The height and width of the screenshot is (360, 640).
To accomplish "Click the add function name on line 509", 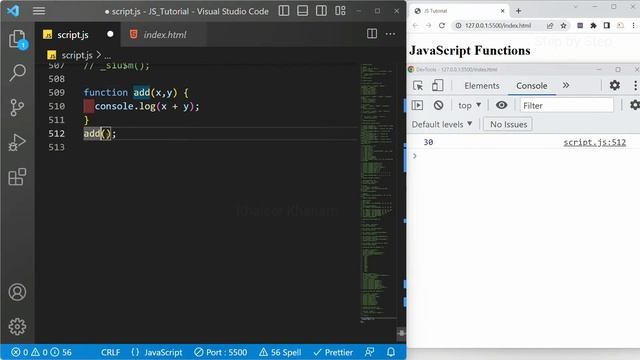I will tap(142, 93).
